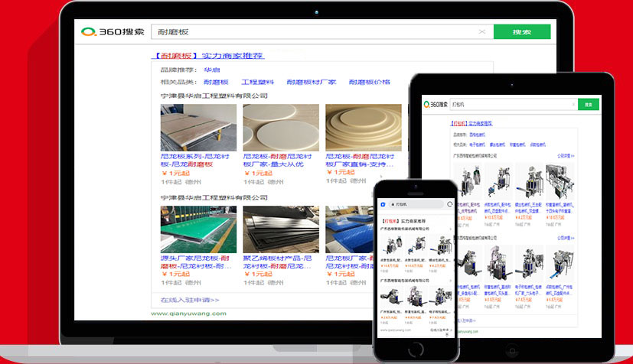The height and width of the screenshot is (364, 633).
Task: Click ¥1元起 price under the black sheets
Action: 259,274
